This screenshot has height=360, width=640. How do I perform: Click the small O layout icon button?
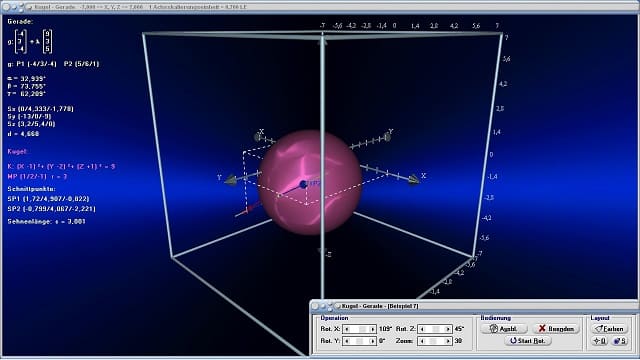(x=599, y=341)
